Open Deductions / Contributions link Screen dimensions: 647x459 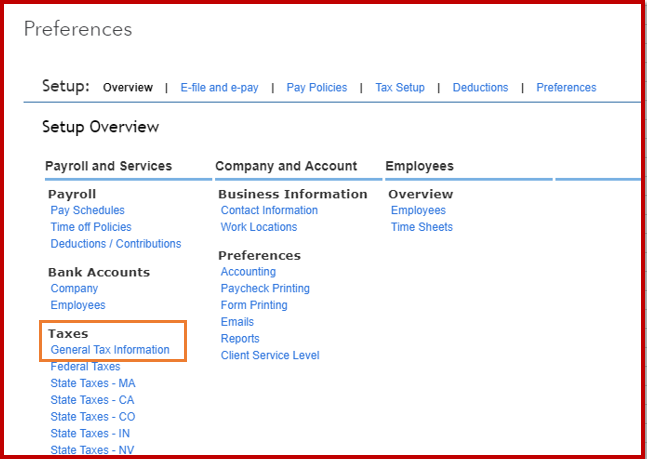click(116, 244)
